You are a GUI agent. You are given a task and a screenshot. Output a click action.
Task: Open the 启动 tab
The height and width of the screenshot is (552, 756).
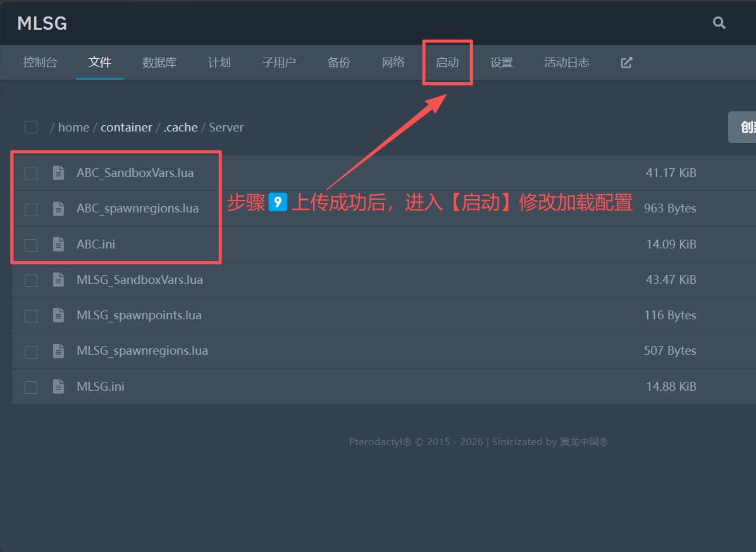pos(447,63)
